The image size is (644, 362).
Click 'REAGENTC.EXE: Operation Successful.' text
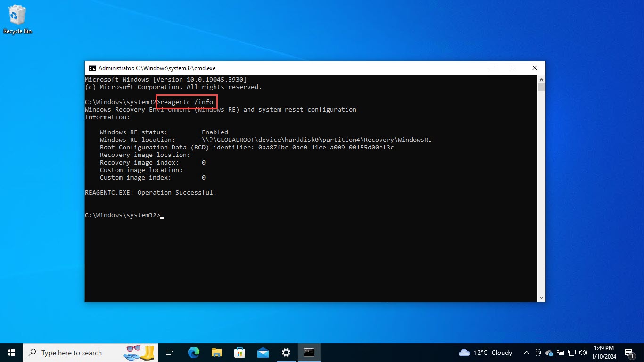pyautogui.click(x=151, y=193)
